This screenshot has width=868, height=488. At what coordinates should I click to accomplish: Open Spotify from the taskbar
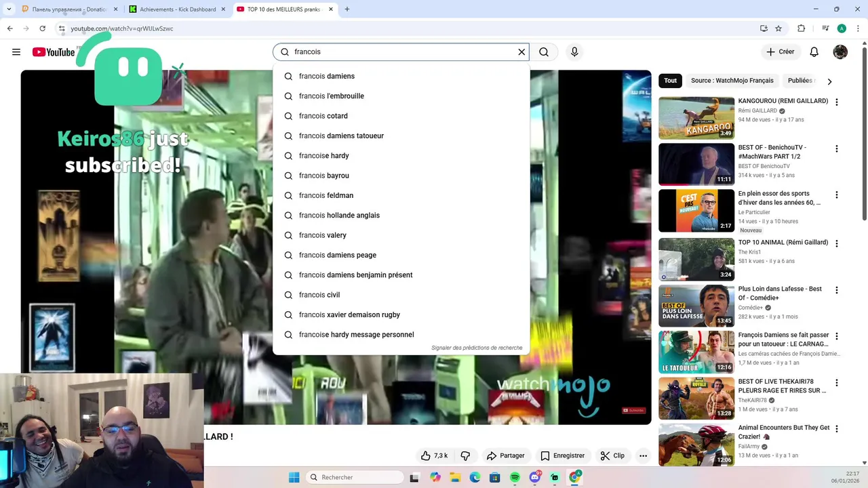point(515,477)
